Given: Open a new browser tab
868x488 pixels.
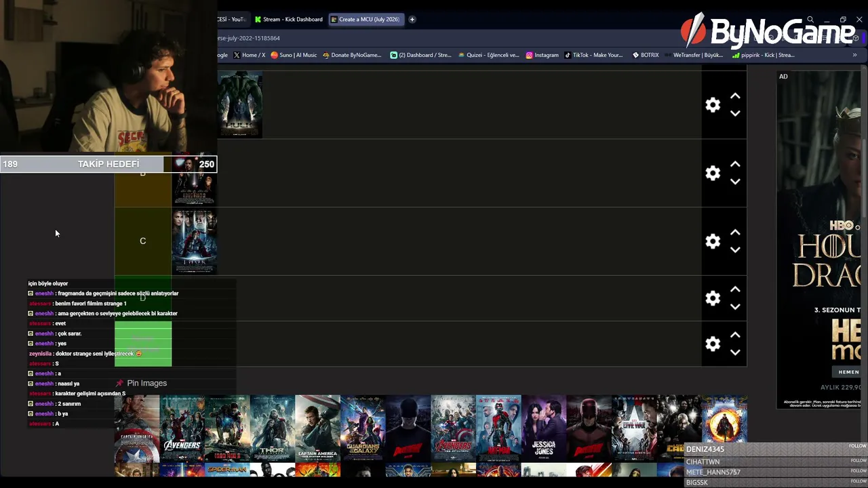Looking at the screenshot, I should point(412,19).
